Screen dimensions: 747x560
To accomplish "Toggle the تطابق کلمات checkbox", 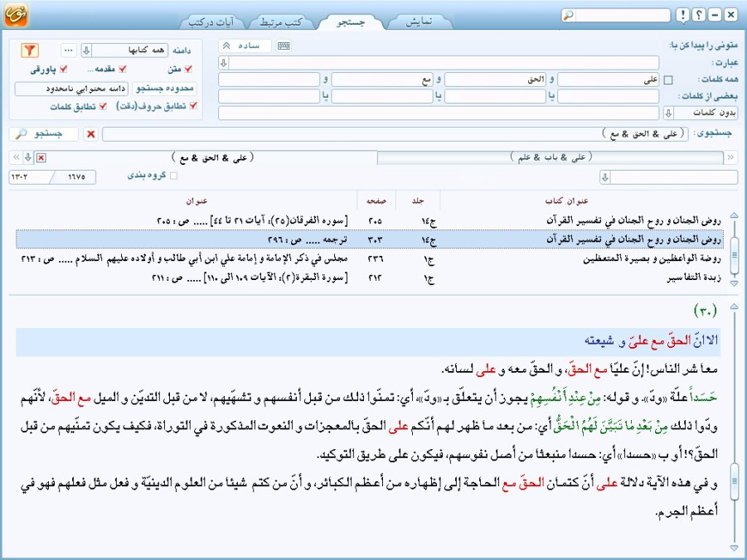I will 103,106.
